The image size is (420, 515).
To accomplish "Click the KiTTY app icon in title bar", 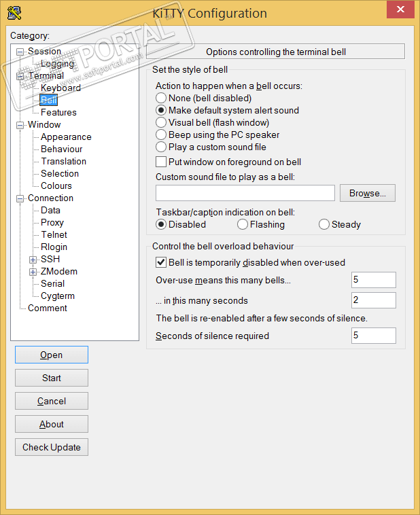I will click(x=14, y=13).
